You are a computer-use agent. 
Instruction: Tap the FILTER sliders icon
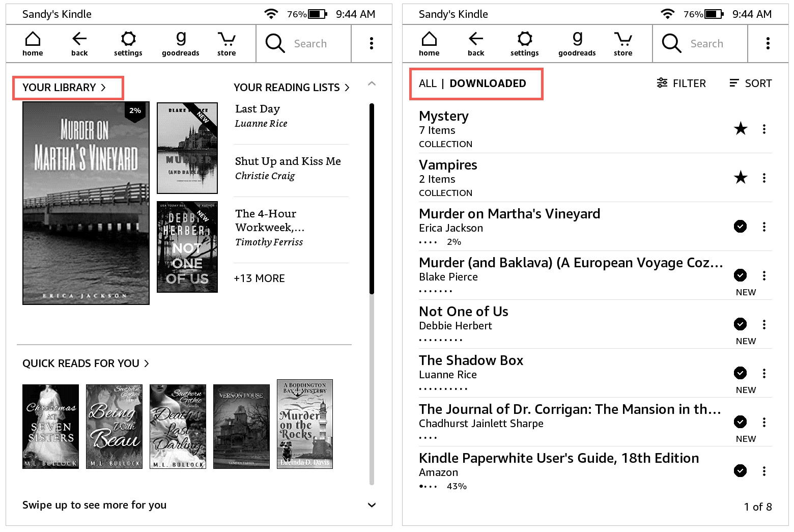662,83
